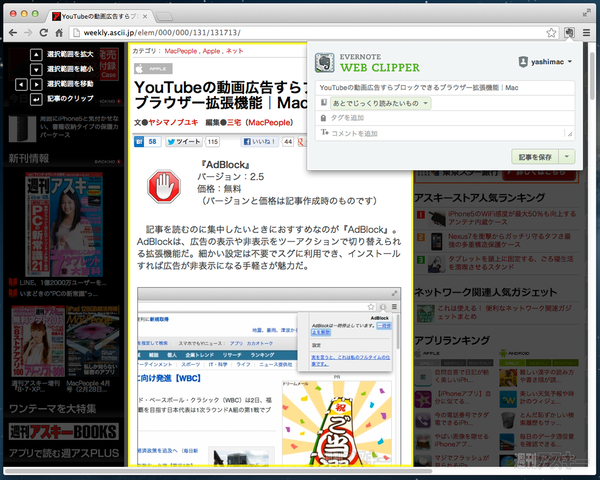Click 記事を保存 button
The image size is (600, 480).
coord(535,157)
